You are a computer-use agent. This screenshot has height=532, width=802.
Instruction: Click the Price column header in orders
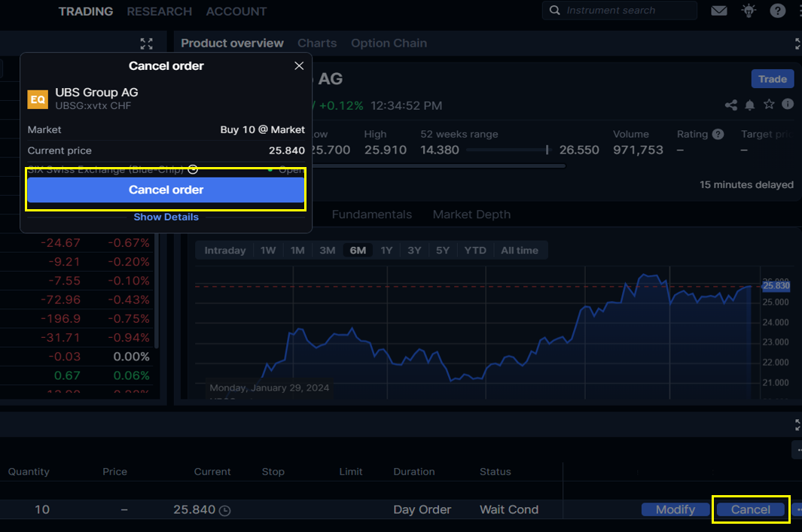pos(114,472)
